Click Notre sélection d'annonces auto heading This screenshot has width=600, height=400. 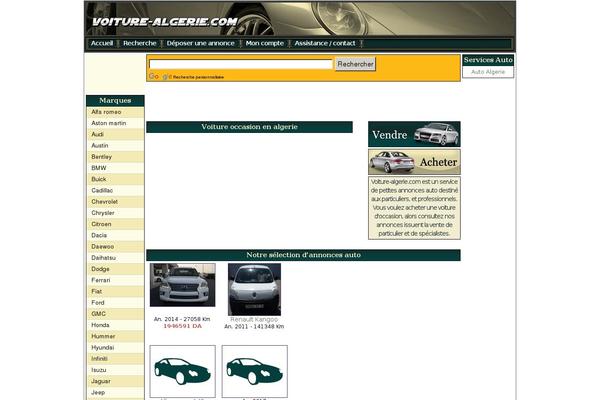[x=303, y=255]
